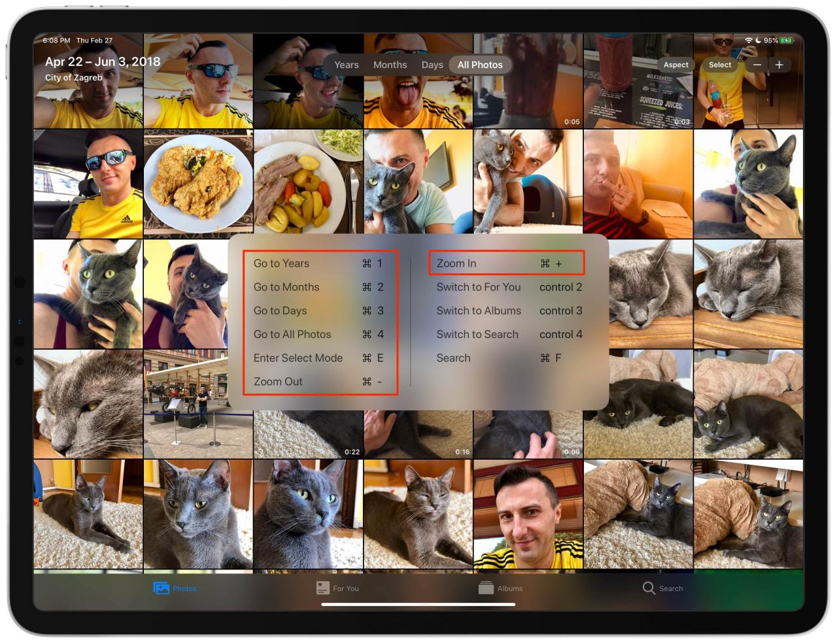Switch to the Years view

click(x=346, y=65)
